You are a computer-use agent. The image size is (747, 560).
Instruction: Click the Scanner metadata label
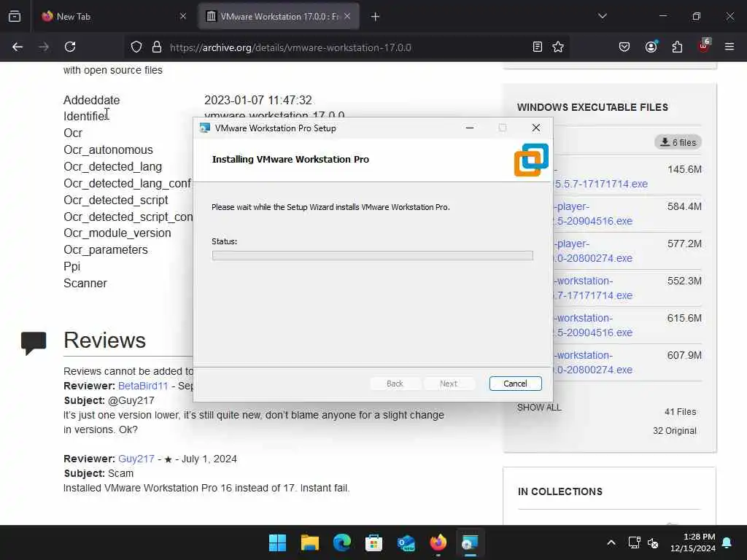tap(85, 284)
